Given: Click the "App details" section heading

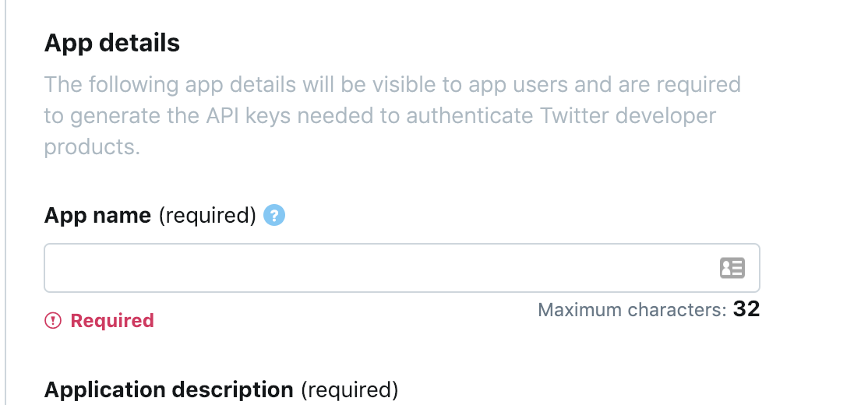Looking at the screenshot, I should coord(112,43).
